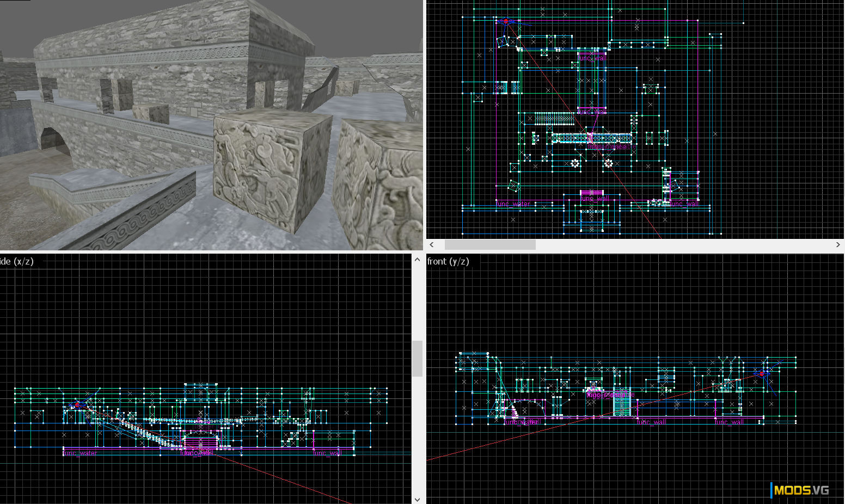Select the rightmost func_wall label in front view
The image size is (845, 504).
tap(728, 422)
